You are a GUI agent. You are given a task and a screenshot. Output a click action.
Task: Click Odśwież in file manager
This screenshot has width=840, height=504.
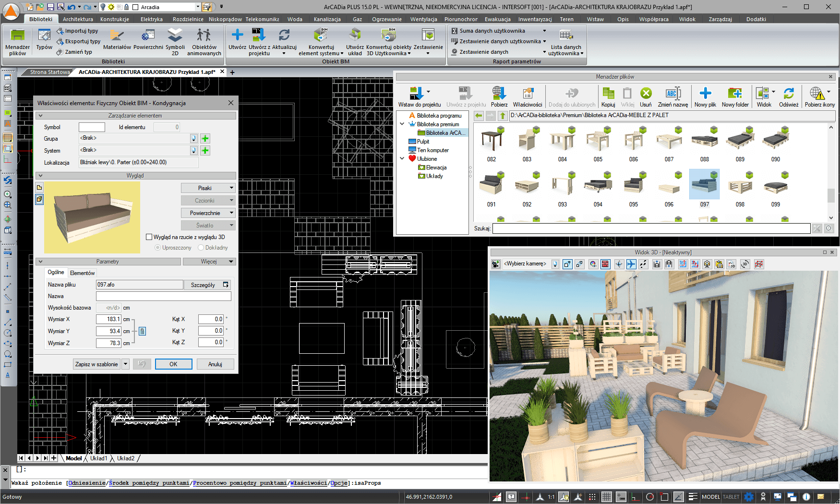tap(788, 96)
